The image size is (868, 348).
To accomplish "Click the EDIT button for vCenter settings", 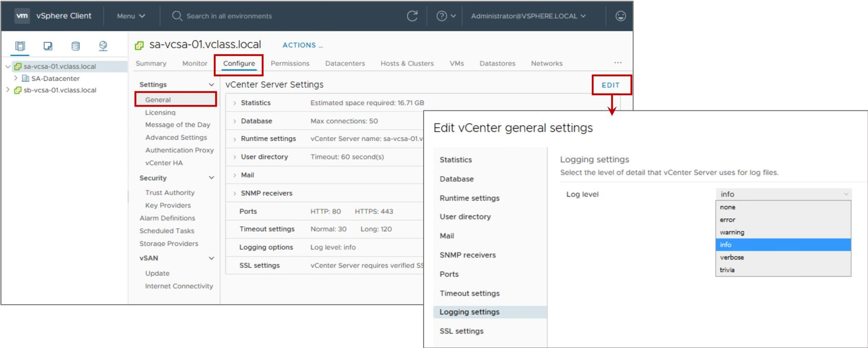I will [x=610, y=85].
